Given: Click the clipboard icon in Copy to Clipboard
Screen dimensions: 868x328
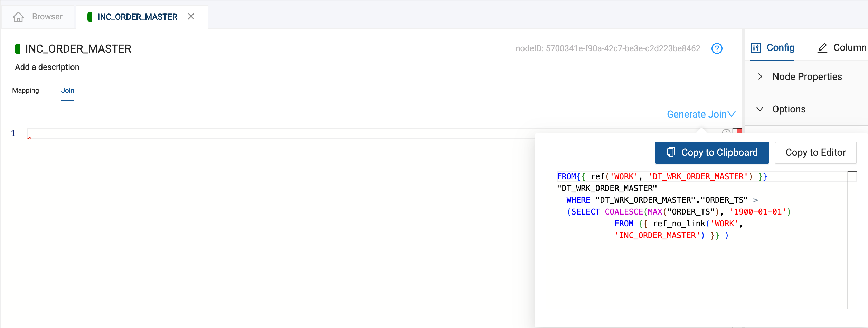Looking at the screenshot, I should point(671,152).
